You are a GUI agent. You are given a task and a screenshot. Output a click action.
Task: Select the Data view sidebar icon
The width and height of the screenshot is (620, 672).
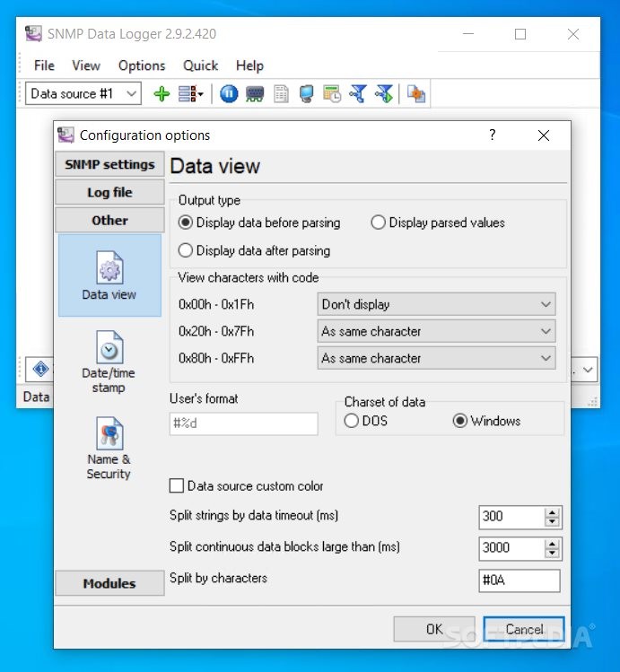click(109, 275)
